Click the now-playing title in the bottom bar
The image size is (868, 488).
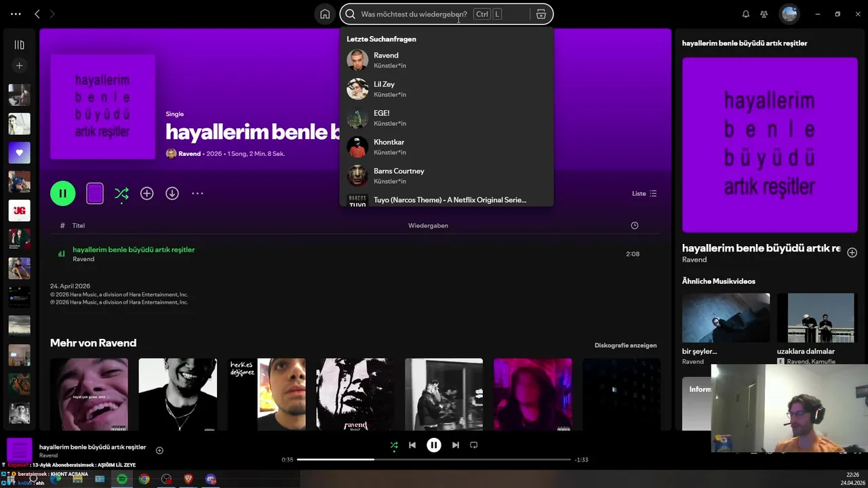click(92, 447)
